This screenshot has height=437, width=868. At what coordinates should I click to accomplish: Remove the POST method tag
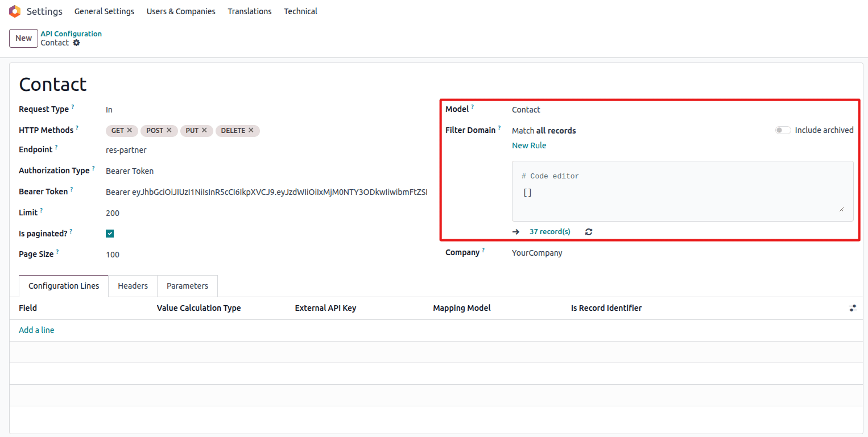tap(169, 130)
